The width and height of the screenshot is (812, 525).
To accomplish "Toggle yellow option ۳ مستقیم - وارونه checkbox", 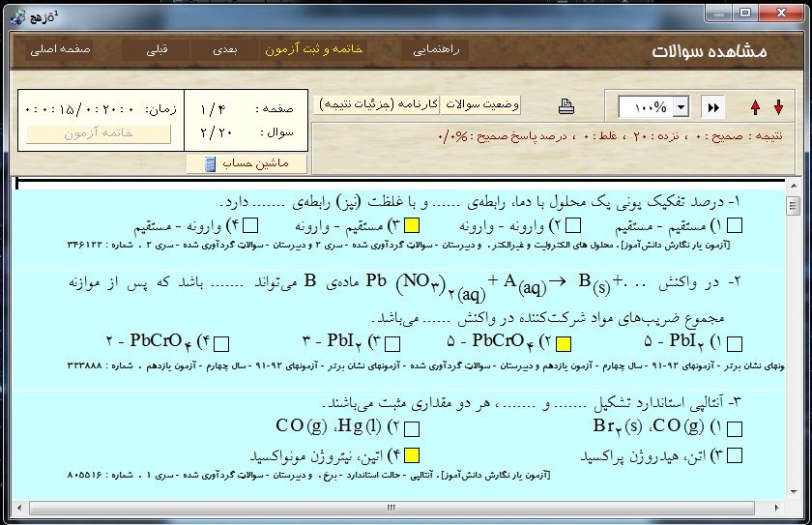I will (x=412, y=225).
